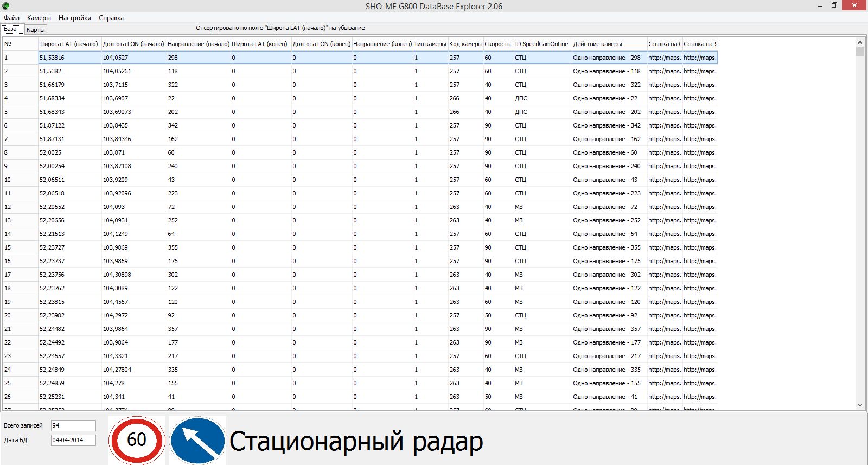Click longitude cell 104,4557
This screenshot has width=868, height=465.
[x=134, y=302]
